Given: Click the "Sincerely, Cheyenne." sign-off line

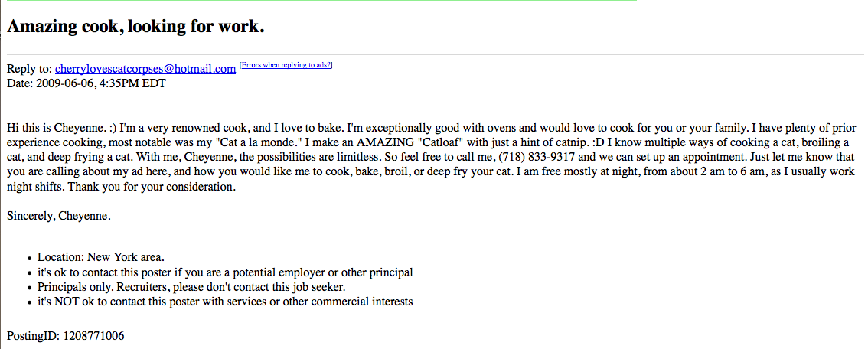Looking at the screenshot, I should 59,216.
